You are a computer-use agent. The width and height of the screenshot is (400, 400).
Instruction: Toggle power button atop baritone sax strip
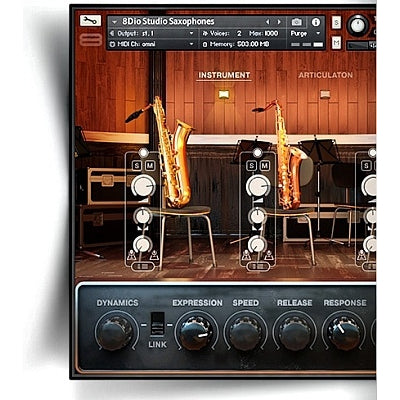(x=143, y=153)
